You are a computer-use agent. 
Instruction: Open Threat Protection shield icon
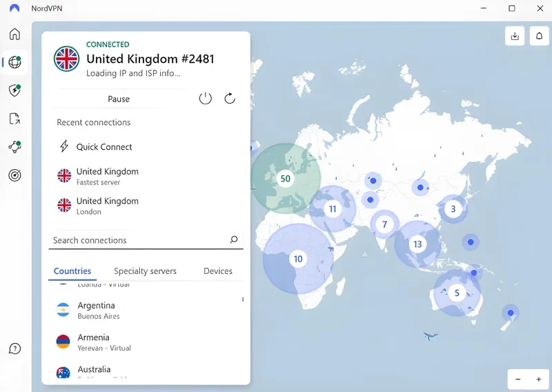tap(14, 90)
